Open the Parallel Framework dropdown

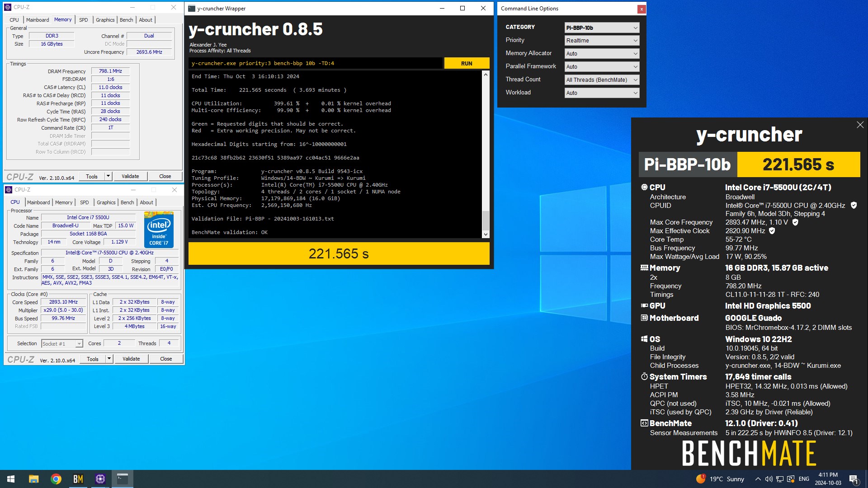pyautogui.click(x=602, y=67)
